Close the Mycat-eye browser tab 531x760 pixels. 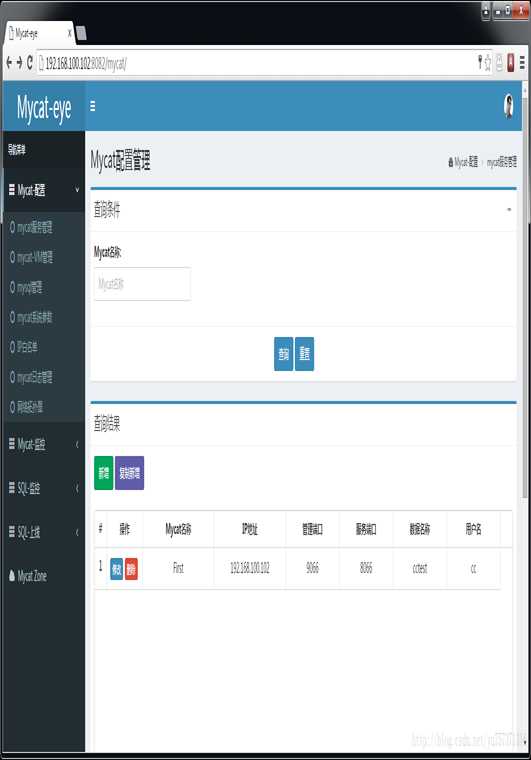click(70, 33)
